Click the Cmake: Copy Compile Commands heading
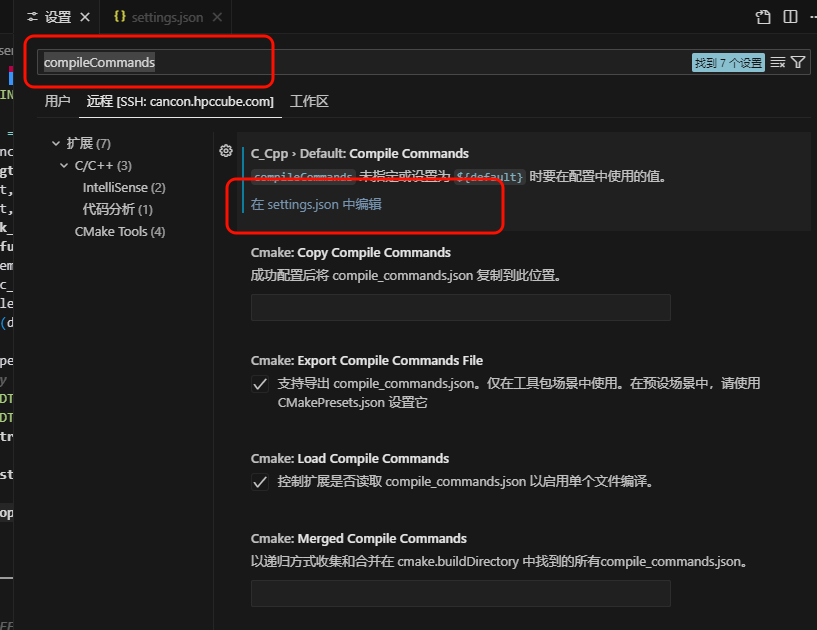Screen dimensions: 817x630 pos(351,253)
